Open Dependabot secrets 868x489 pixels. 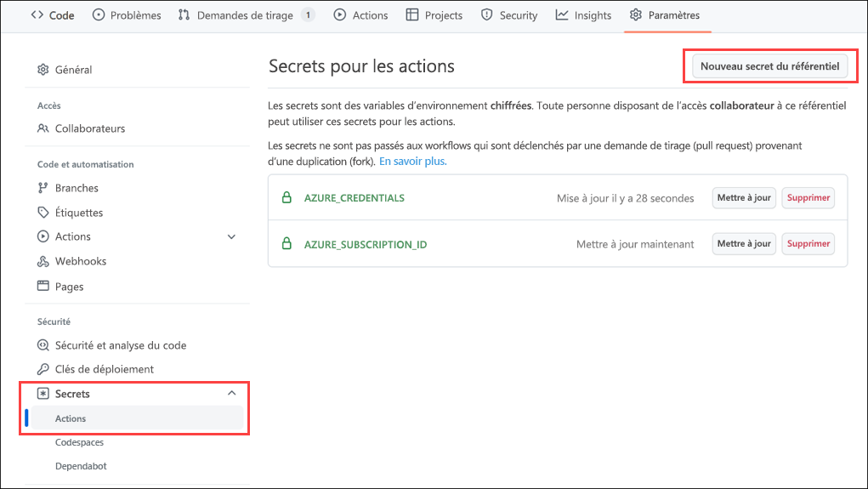point(81,466)
